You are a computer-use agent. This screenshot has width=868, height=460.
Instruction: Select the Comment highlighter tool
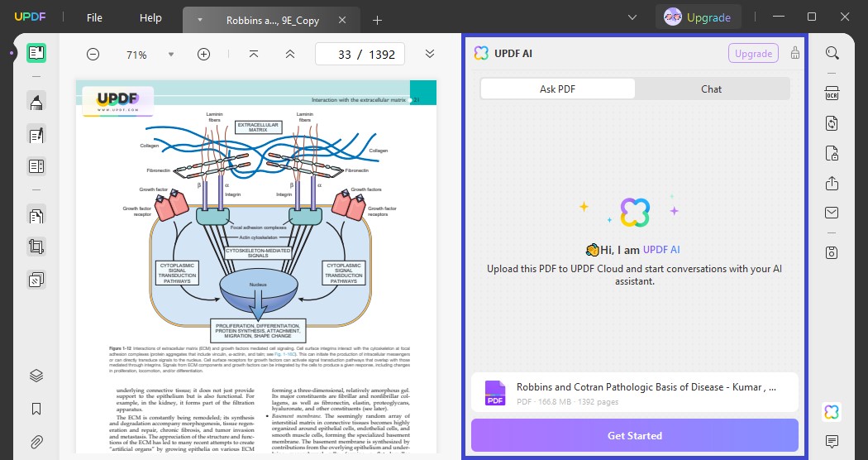click(36, 103)
